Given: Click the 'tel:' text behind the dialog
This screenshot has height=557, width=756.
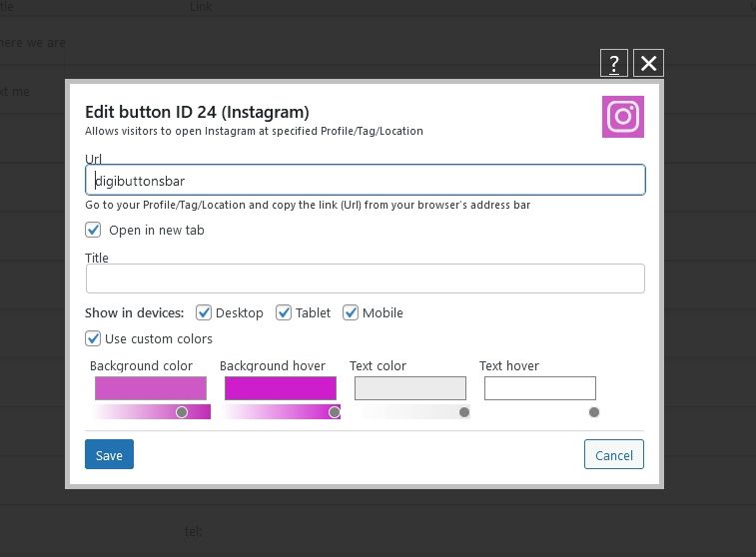Looking at the screenshot, I should tap(194, 532).
